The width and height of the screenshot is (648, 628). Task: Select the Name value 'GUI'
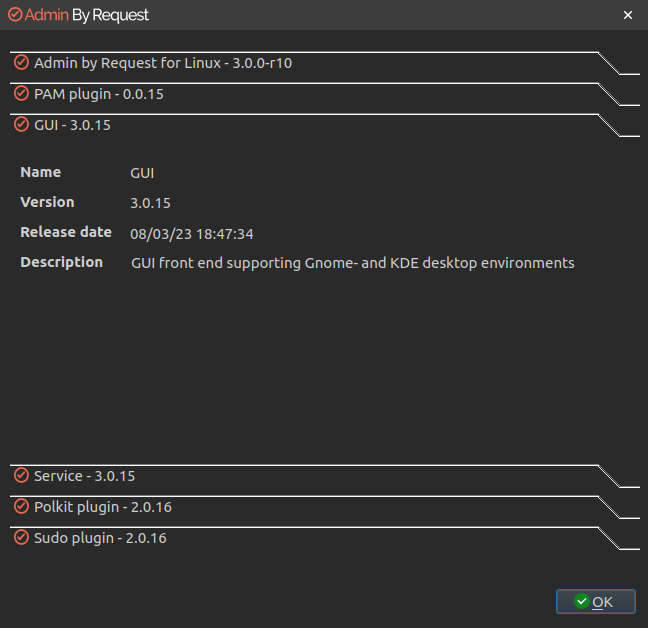(142, 173)
